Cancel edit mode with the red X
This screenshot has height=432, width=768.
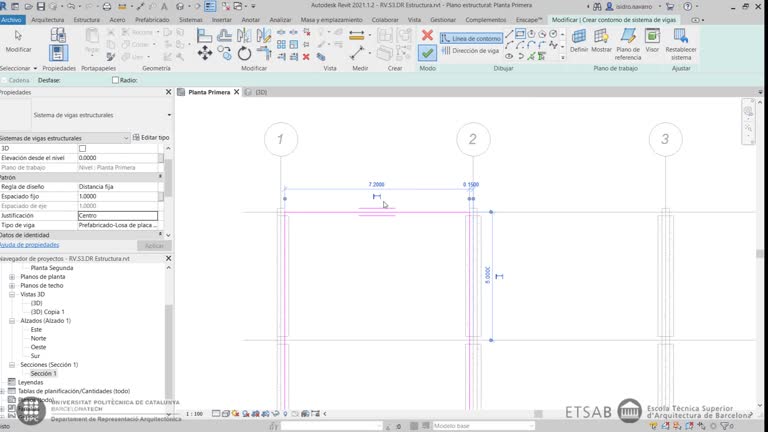427,36
